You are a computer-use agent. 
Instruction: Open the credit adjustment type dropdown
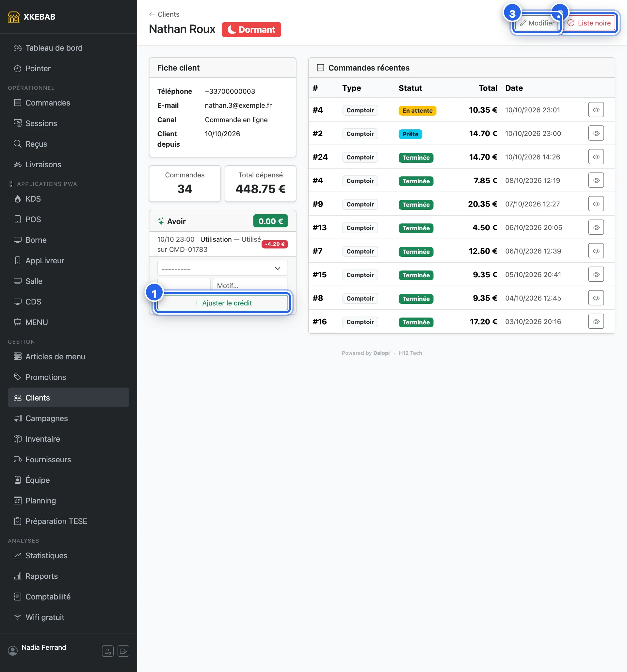pos(222,269)
